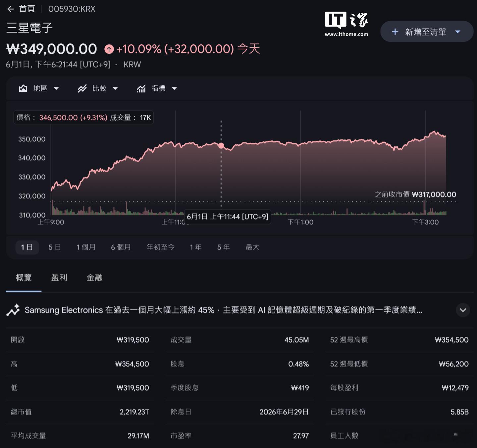Click the 市盈率 value 27.97
The width and height of the screenshot is (477, 448).
point(301,436)
